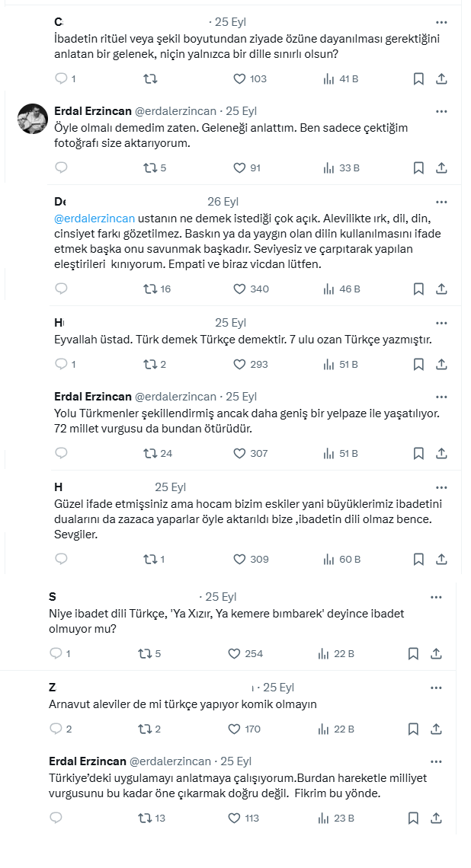Bookmark the 'Güzel ifade etmişsiniz' tweet

[x=418, y=559]
